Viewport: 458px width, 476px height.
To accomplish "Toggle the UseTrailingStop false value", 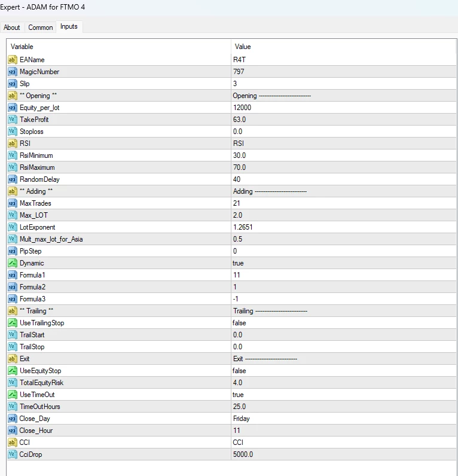I will pos(239,323).
